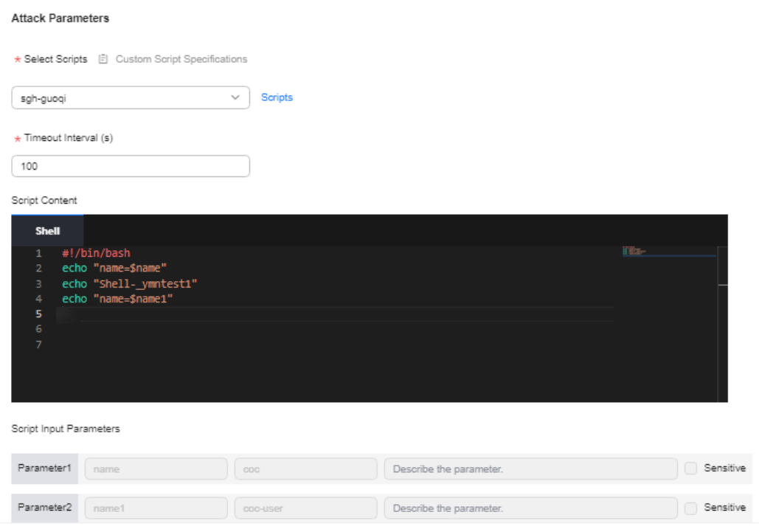Click Parameter1 name input field
The height and width of the screenshot is (532, 759).
[x=156, y=469]
